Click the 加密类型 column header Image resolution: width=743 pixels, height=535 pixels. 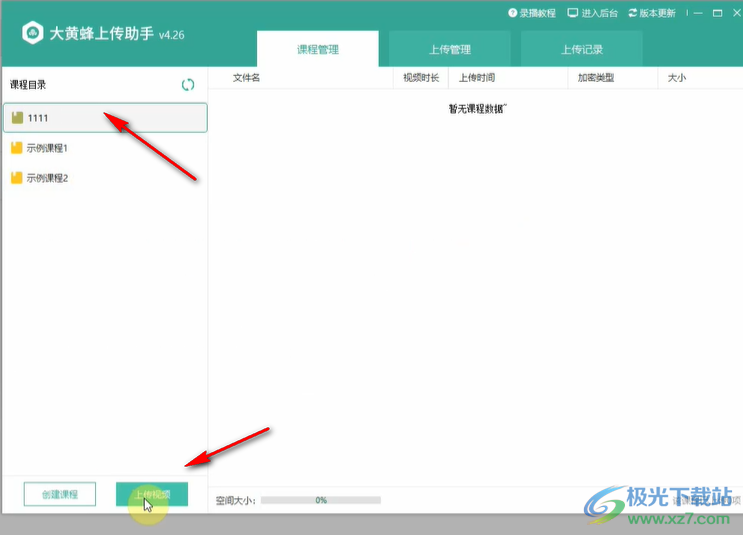point(596,78)
